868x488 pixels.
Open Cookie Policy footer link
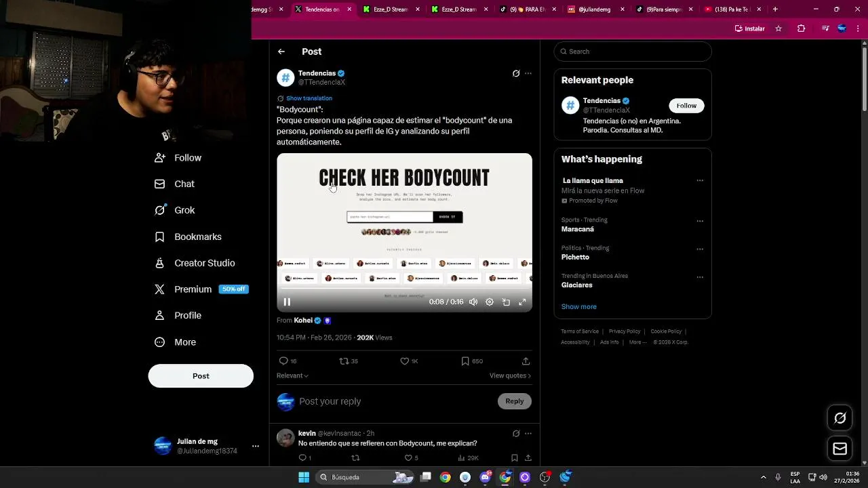(666, 331)
